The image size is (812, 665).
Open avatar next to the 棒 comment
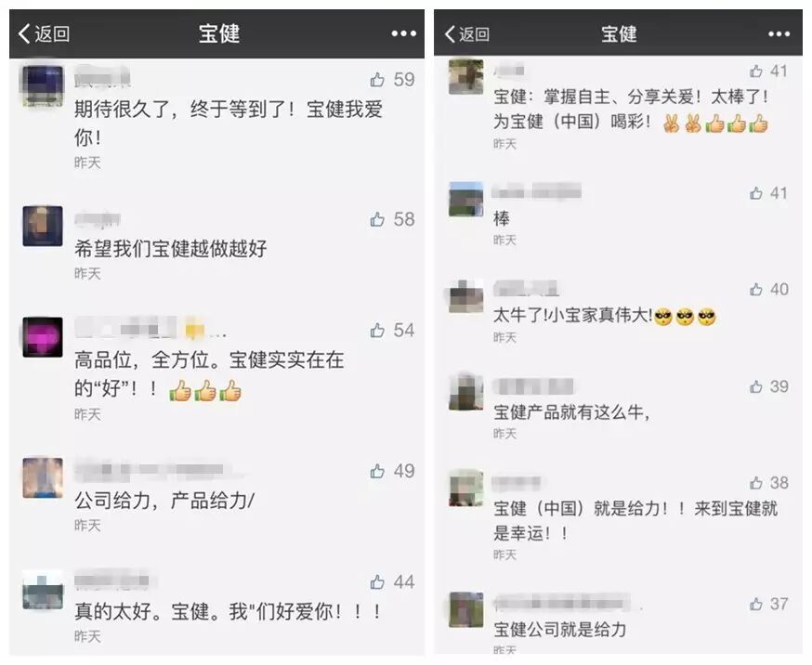(466, 199)
